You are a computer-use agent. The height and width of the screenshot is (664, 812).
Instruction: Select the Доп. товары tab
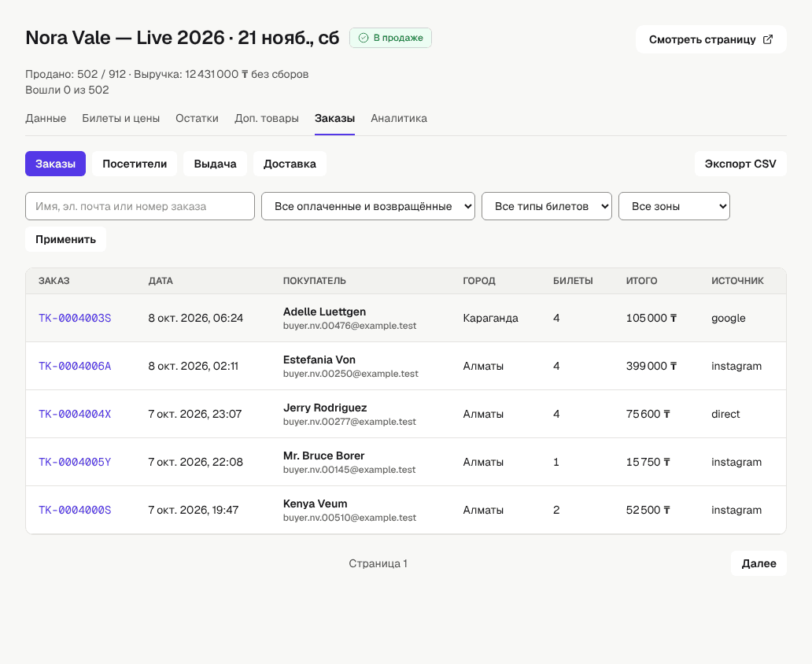point(266,118)
